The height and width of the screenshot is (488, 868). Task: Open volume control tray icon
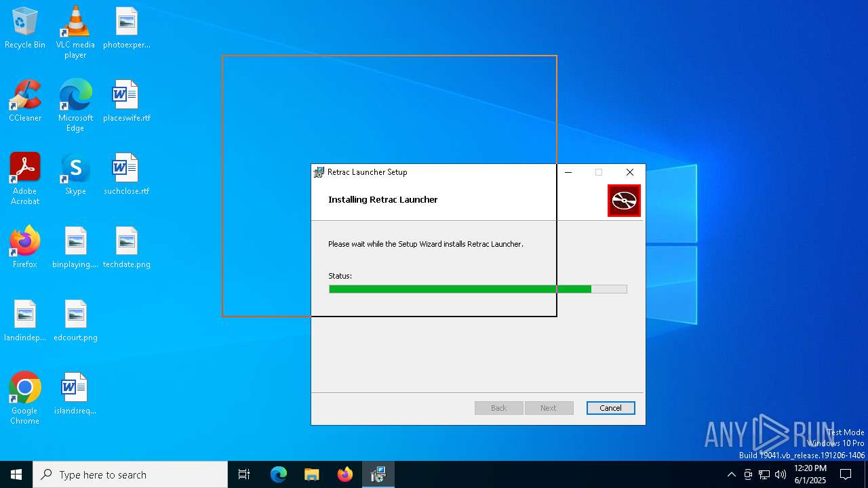pyautogui.click(x=781, y=474)
